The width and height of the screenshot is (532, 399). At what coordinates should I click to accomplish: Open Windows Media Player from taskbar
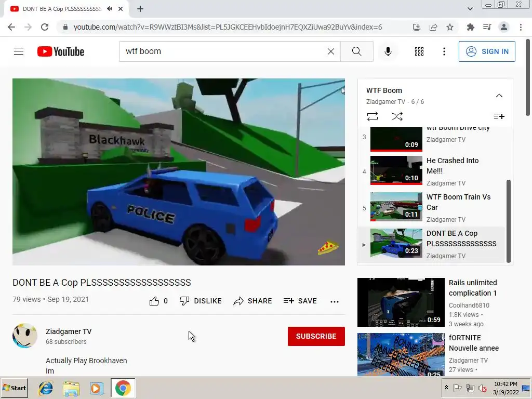[x=97, y=388]
